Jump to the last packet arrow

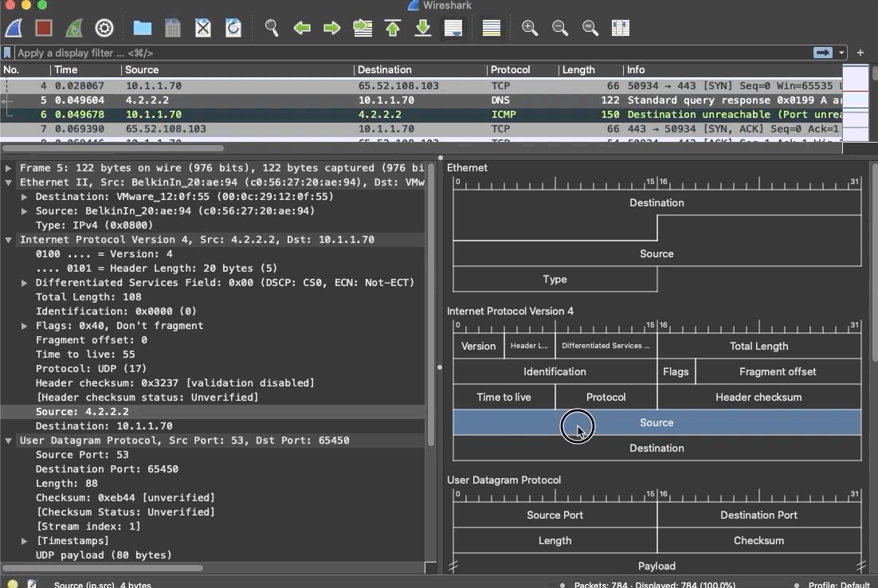pyautogui.click(x=423, y=27)
